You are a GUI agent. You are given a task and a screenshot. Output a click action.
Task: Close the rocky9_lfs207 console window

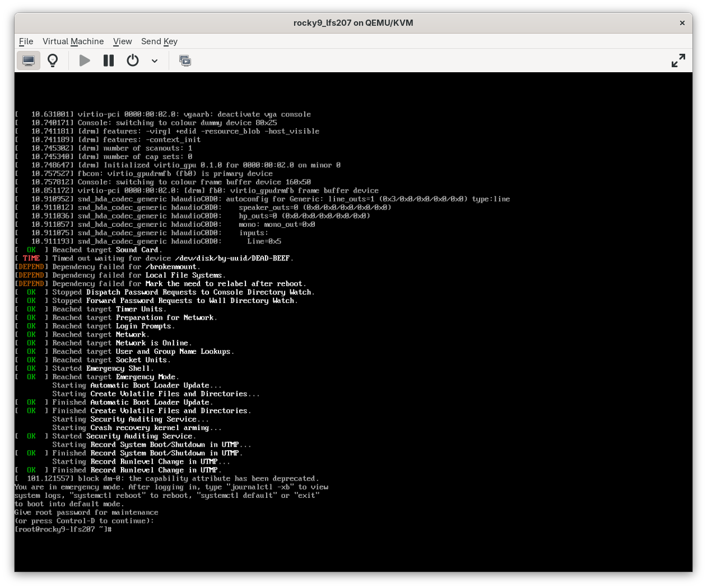(682, 22)
